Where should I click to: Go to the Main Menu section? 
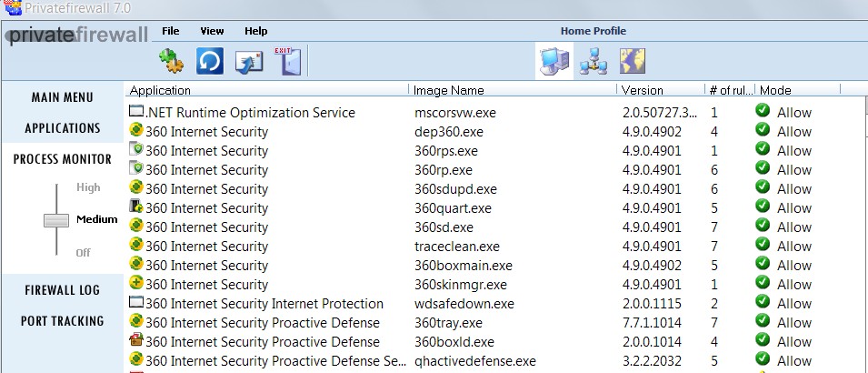(x=62, y=97)
